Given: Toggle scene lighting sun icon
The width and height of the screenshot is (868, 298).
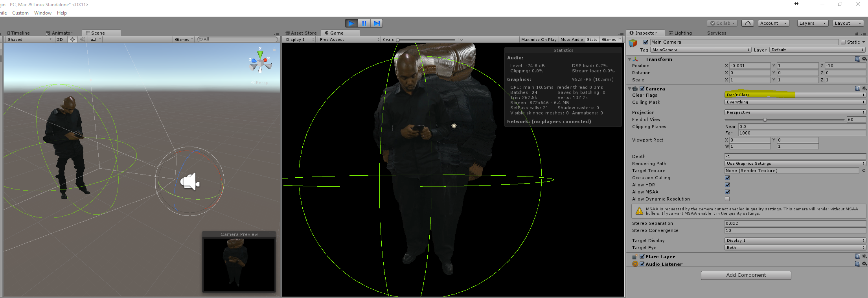Looking at the screenshot, I should click(x=72, y=39).
